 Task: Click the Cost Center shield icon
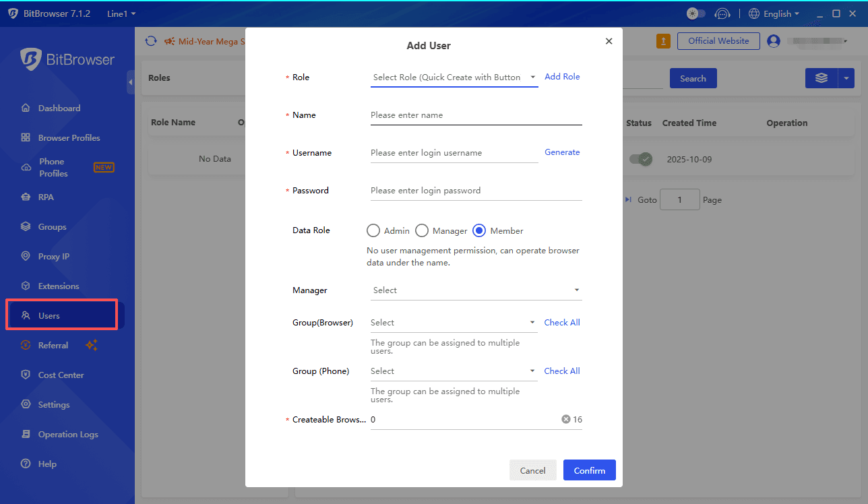tap(26, 375)
